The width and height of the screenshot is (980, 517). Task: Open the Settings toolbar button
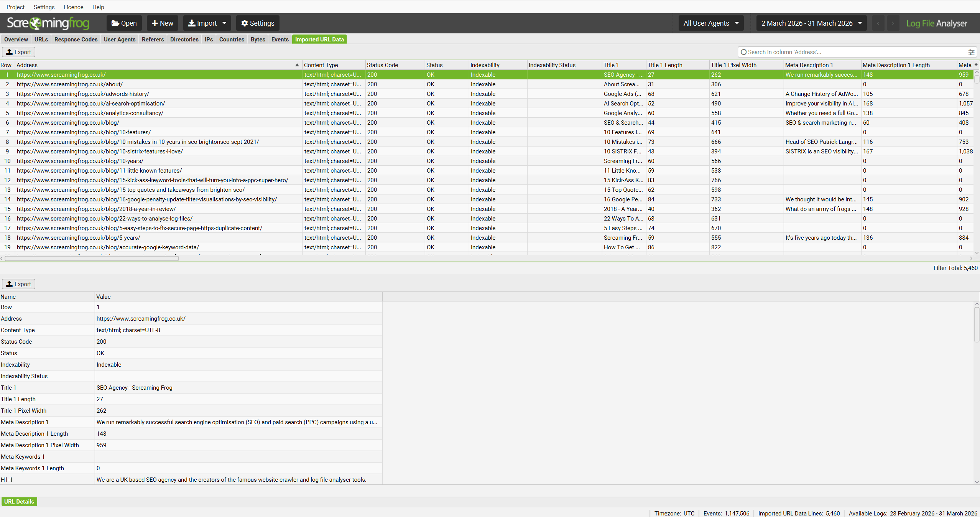click(258, 23)
